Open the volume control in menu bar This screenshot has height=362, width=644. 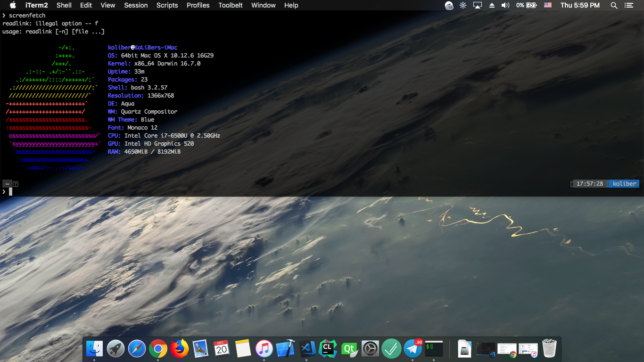(505, 5)
